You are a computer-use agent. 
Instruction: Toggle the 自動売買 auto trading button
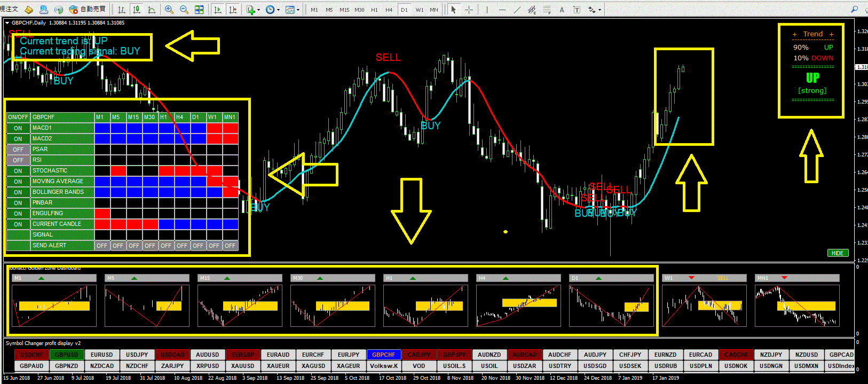click(88, 10)
